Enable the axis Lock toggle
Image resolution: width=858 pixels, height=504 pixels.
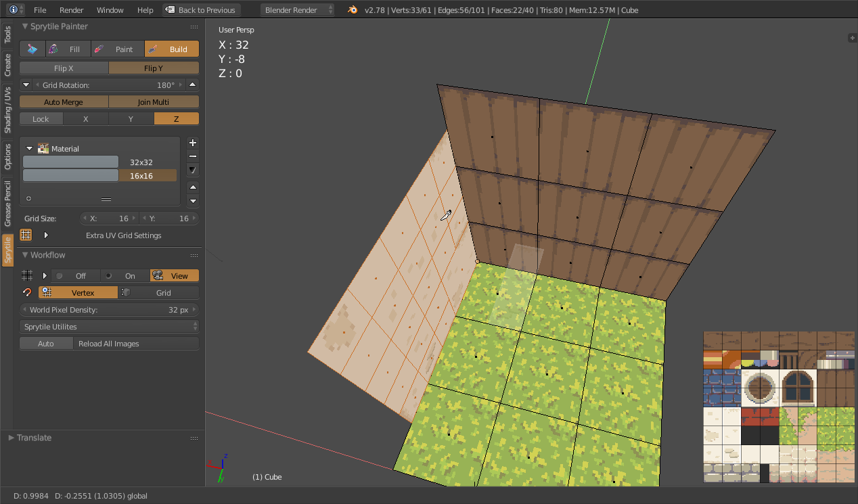pos(41,119)
